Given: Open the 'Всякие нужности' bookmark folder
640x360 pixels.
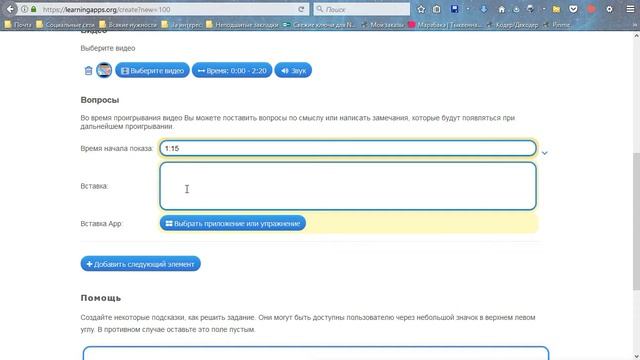Looking at the screenshot, I should [x=128, y=25].
